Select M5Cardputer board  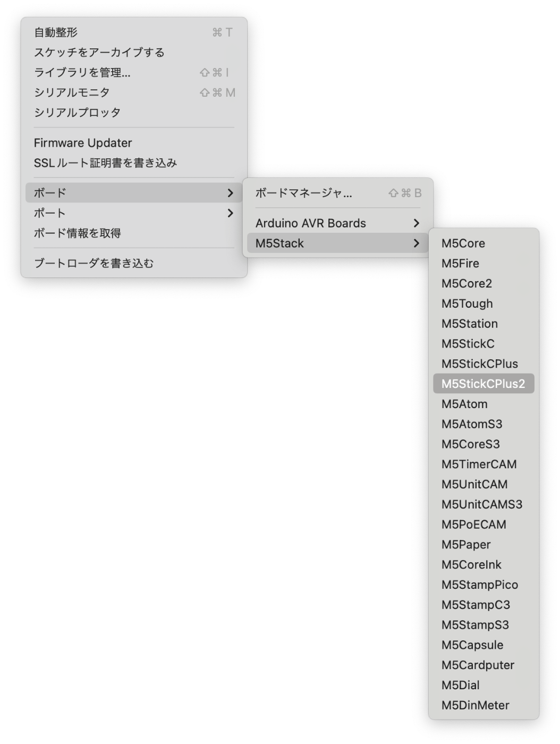coord(483,665)
